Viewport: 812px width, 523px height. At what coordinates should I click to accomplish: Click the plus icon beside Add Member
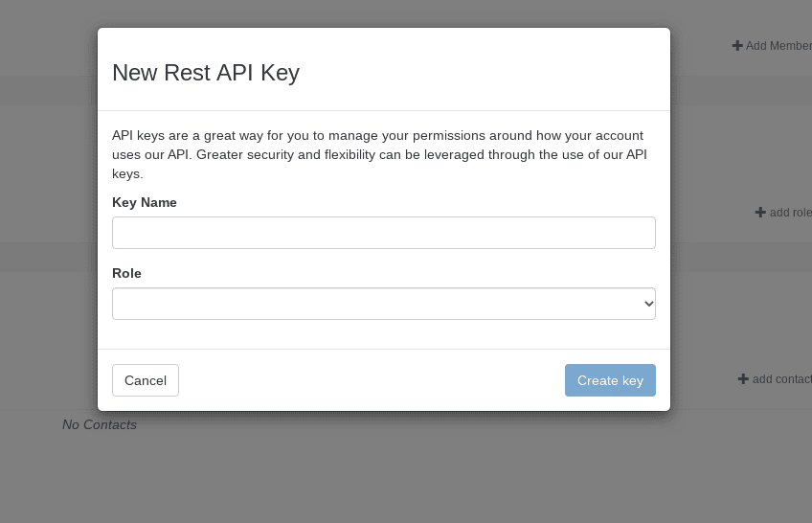coord(737,46)
